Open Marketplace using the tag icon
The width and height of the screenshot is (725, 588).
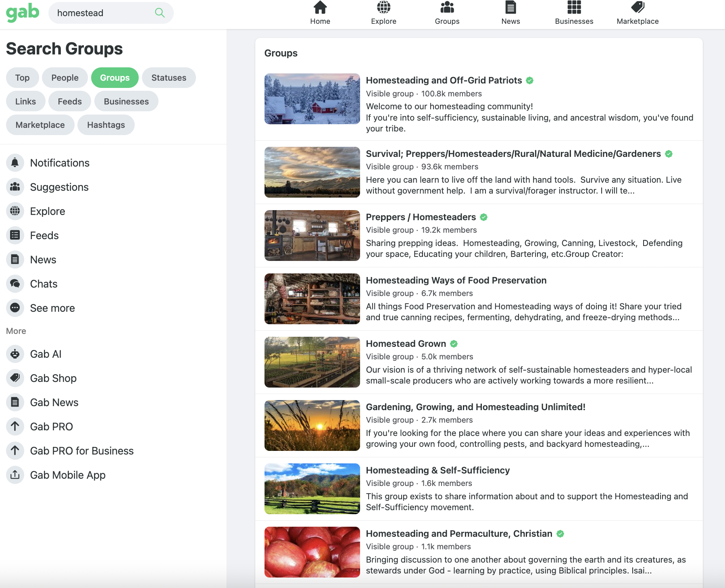tap(636, 7)
